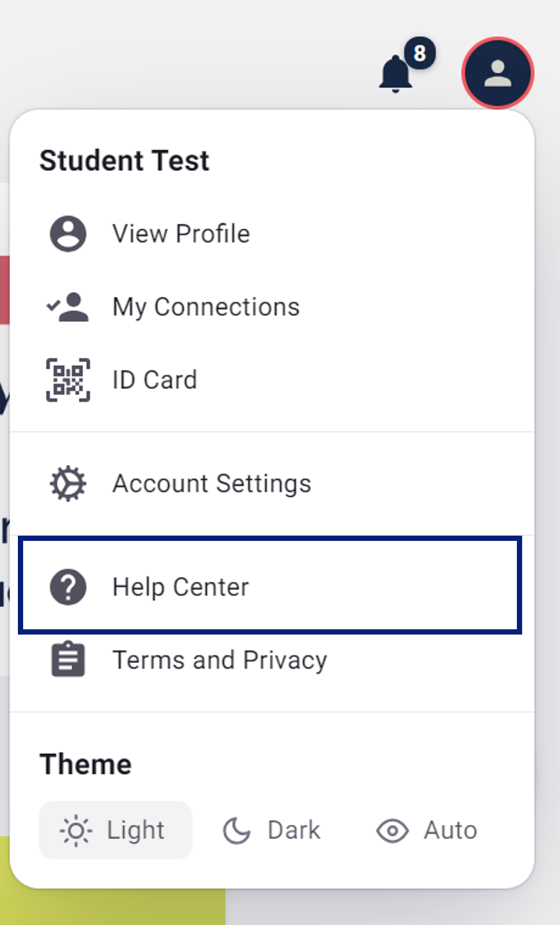
Task: Click the ID Card QR code icon
Action: 68,380
